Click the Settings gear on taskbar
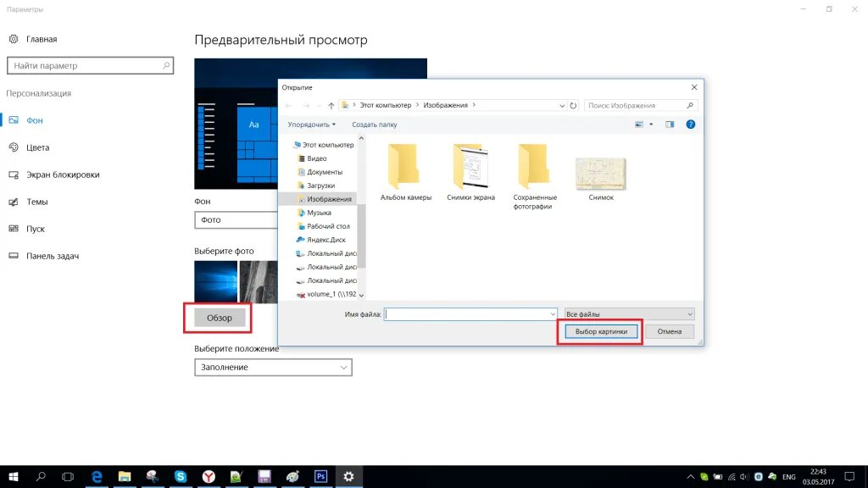Viewport: 868px width, 488px height. pyautogui.click(x=348, y=476)
